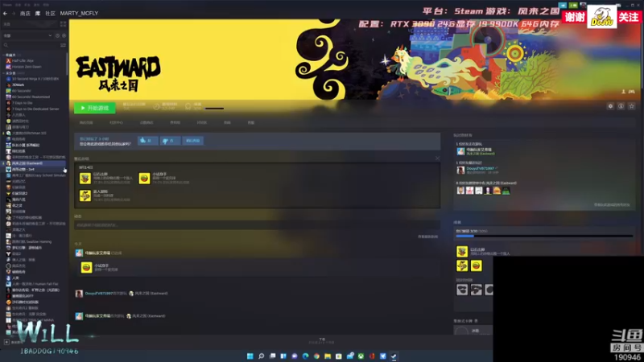This screenshot has height=362, width=644.
Task: Select Human Fall Flat in the library list
Action: point(32,284)
